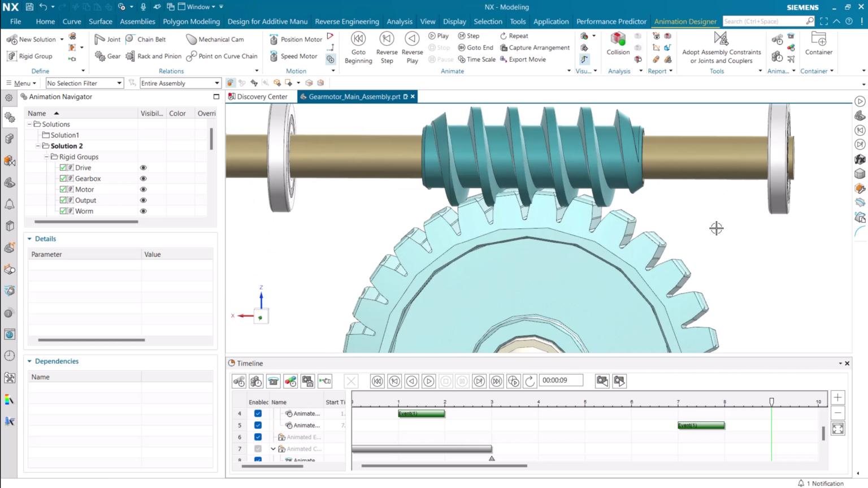This screenshot has height=488, width=868.
Task: Open the Entire Assembly scope dropdown
Action: pyautogui.click(x=180, y=83)
